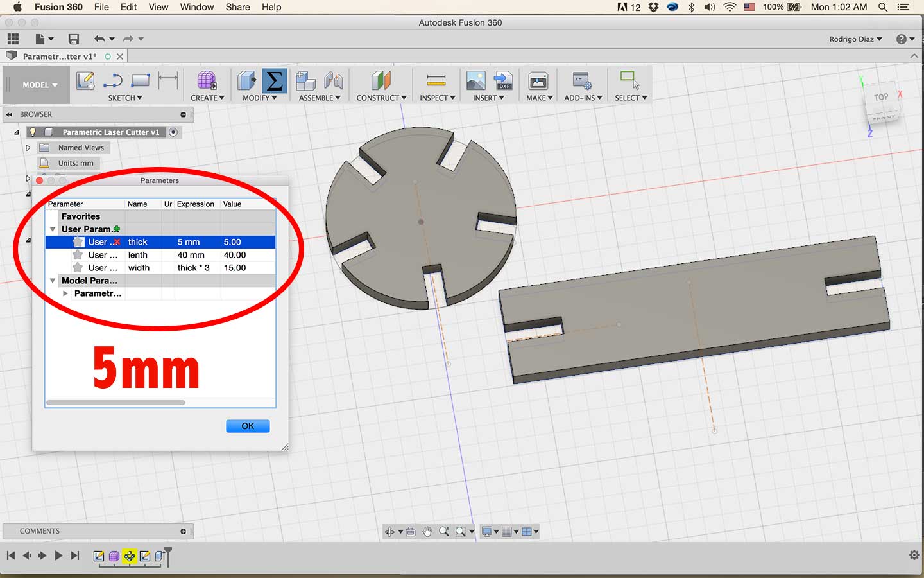Image resolution: width=924 pixels, height=578 pixels.
Task: Open the INSPECT dropdown menu
Action: point(438,98)
